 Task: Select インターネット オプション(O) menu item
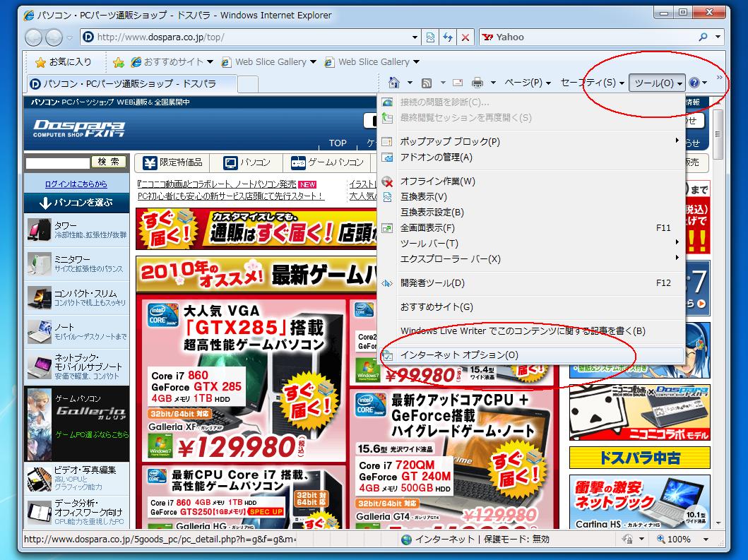click(x=531, y=355)
